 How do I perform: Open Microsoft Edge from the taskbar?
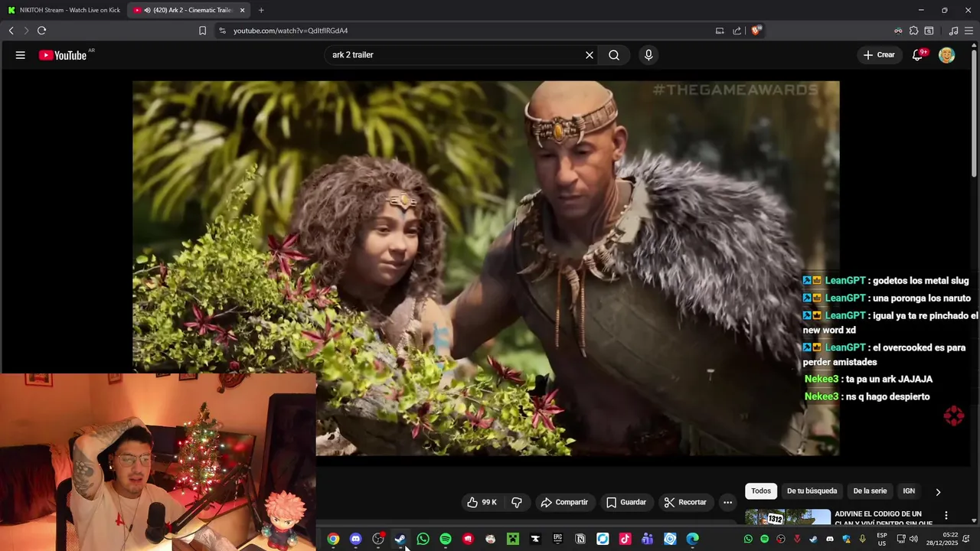(693, 539)
